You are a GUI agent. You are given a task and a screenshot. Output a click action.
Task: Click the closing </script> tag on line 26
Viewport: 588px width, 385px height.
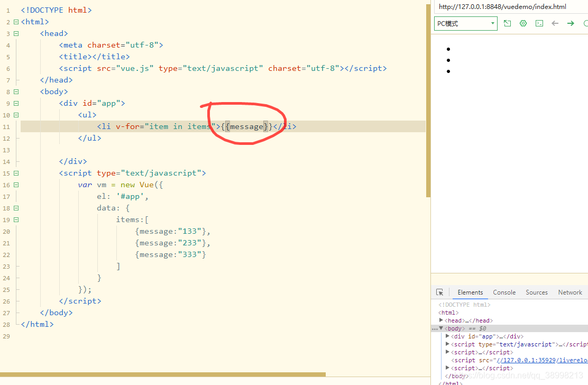coord(80,301)
